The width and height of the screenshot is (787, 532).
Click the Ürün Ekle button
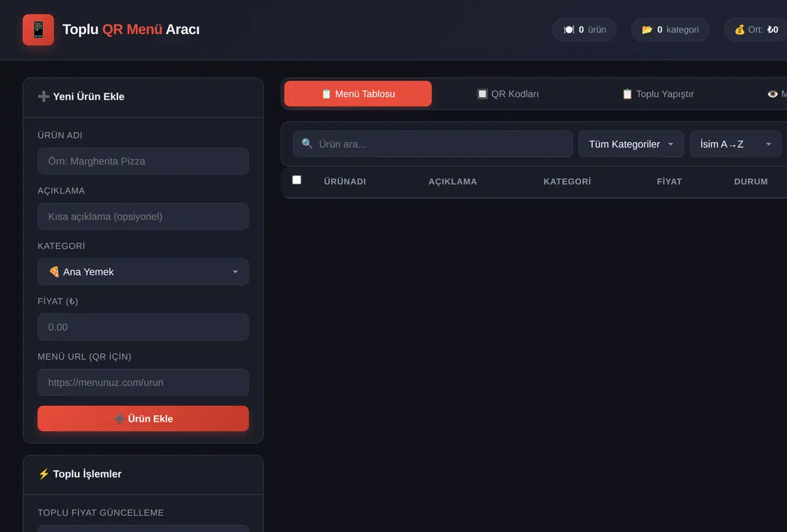coord(143,419)
